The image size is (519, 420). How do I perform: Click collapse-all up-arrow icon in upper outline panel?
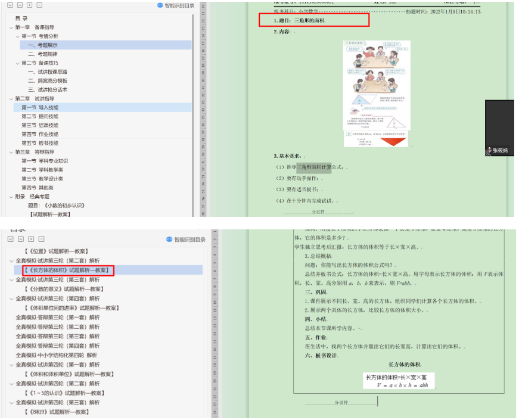tap(20, 5)
